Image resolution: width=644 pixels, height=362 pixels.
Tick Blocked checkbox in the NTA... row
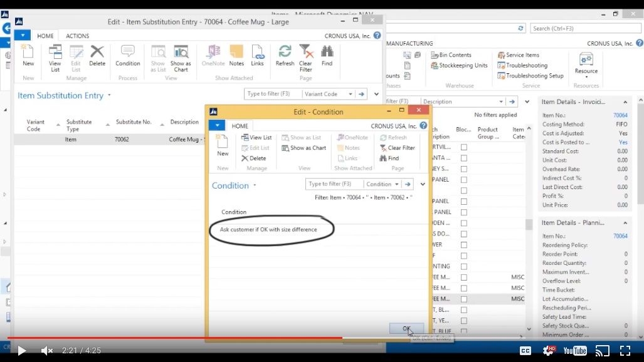[x=463, y=158]
